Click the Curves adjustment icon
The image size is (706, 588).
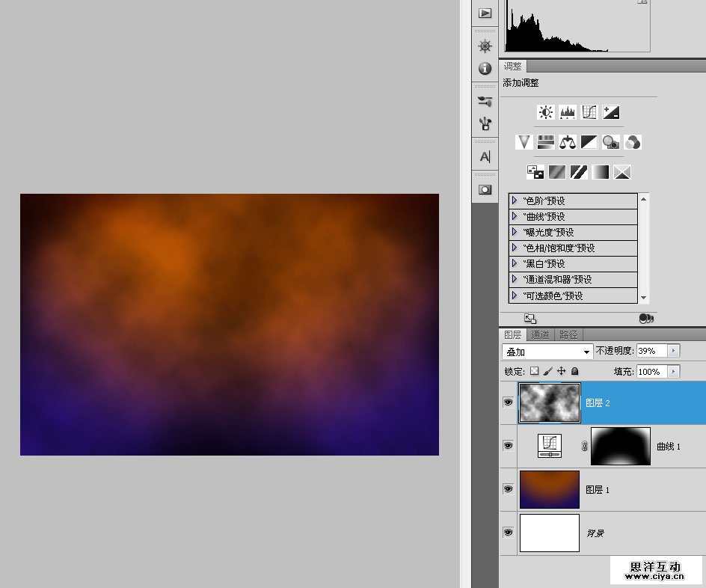589,113
